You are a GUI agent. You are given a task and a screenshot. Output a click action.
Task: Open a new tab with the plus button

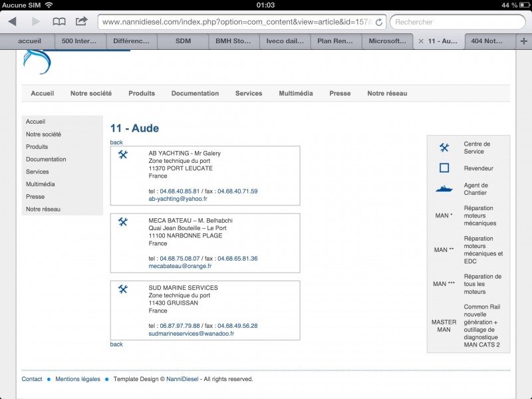click(523, 41)
